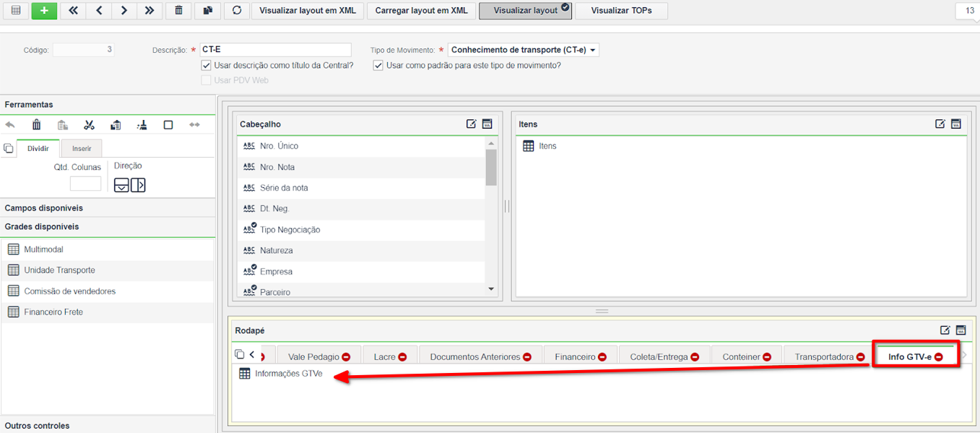The width and height of the screenshot is (980, 433).
Task: Open the Financeiro footer tab
Action: [576, 357]
